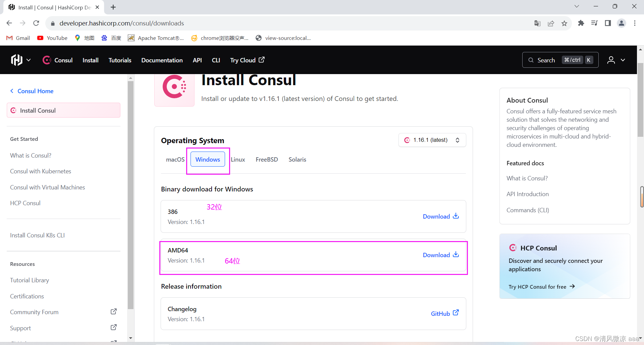Image resolution: width=644 pixels, height=345 pixels.
Task: Open the chrome浏览器 bookmark
Action: pos(220,38)
